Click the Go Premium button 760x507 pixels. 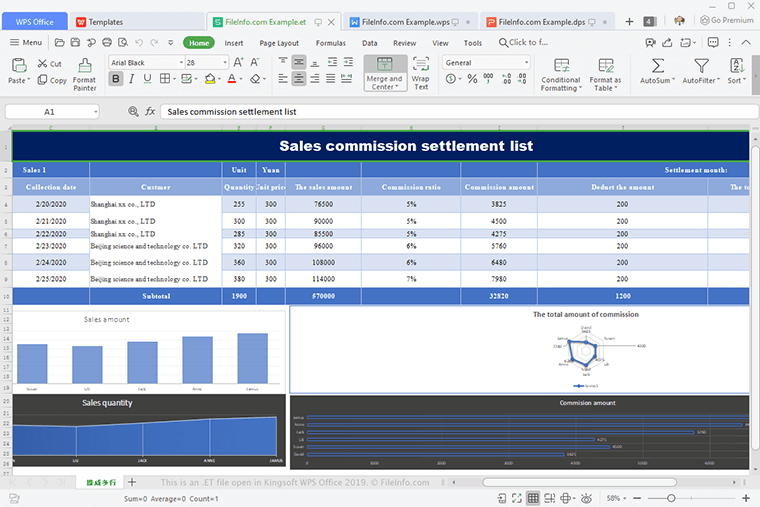coord(726,20)
